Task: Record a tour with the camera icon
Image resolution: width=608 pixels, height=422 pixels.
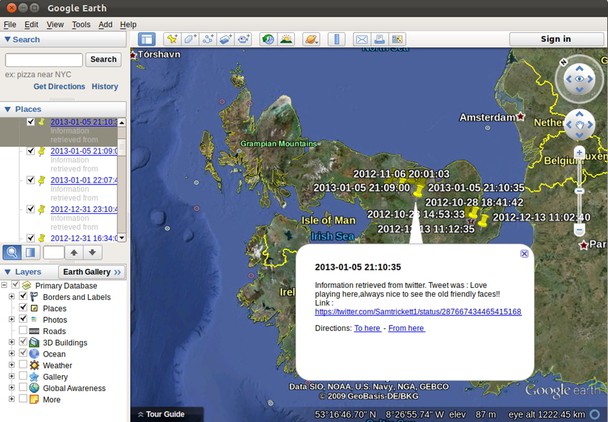Action: (x=243, y=39)
